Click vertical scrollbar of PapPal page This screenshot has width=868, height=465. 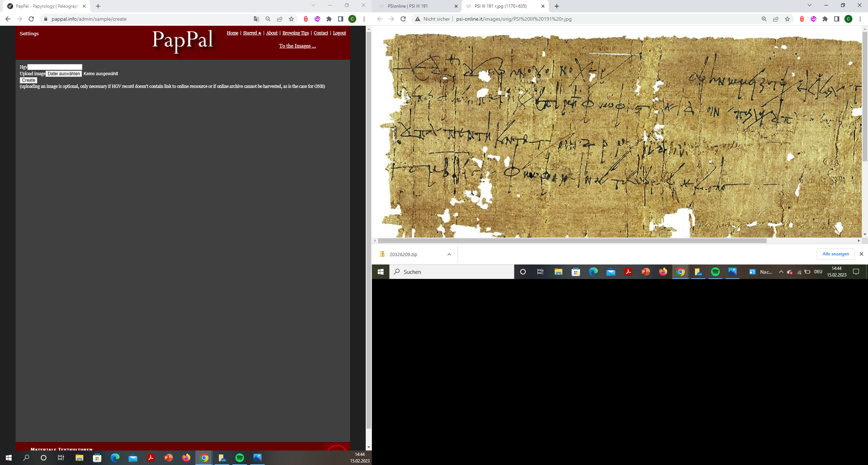tap(369, 230)
